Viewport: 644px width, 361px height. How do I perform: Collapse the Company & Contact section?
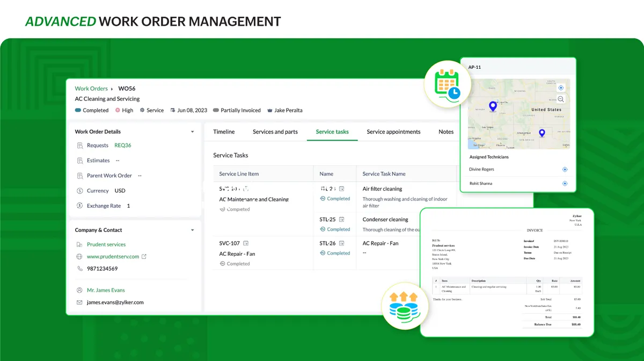[x=193, y=230]
